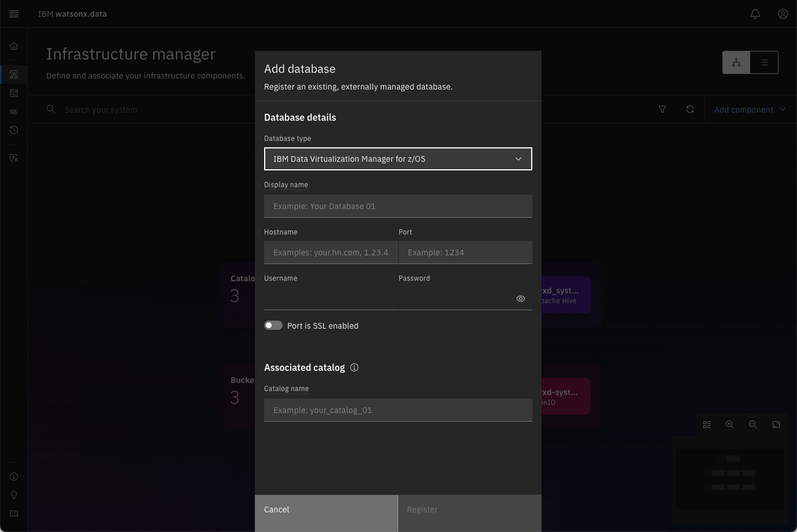Click the refresh icon
The width and height of the screenshot is (797, 532).
pyautogui.click(x=690, y=109)
